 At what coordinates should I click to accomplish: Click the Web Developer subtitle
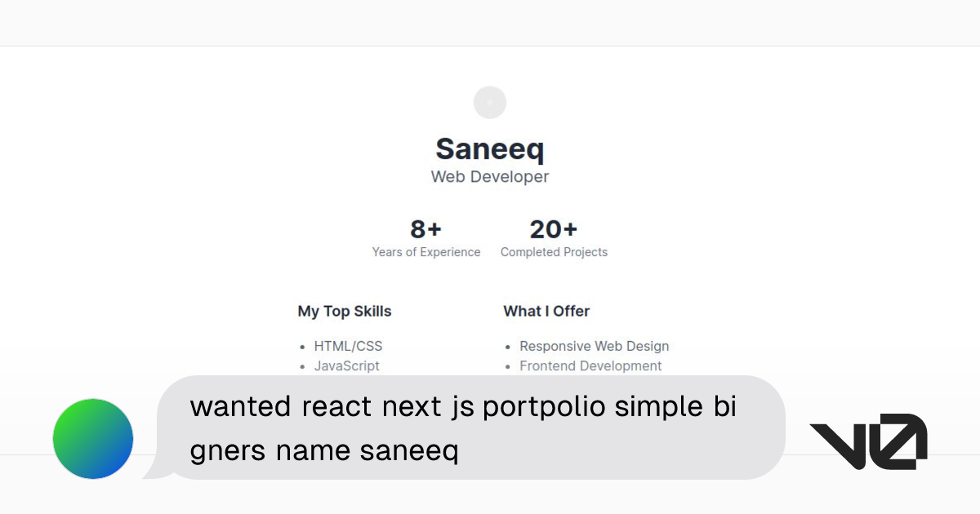click(489, 176)
